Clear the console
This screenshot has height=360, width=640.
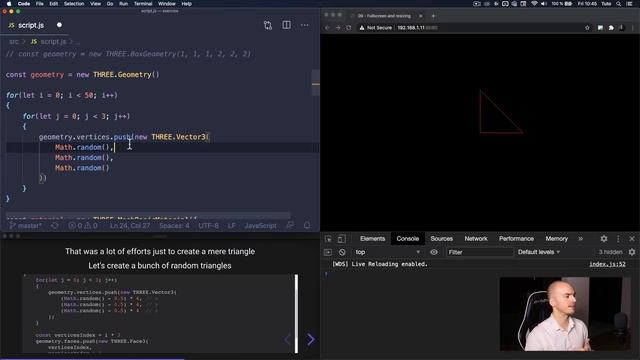342,252
